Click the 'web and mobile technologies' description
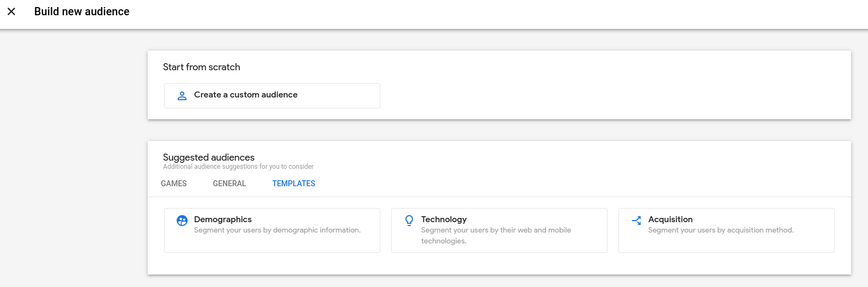This screenshot has height=287, width=868. (x=496, y=235)
